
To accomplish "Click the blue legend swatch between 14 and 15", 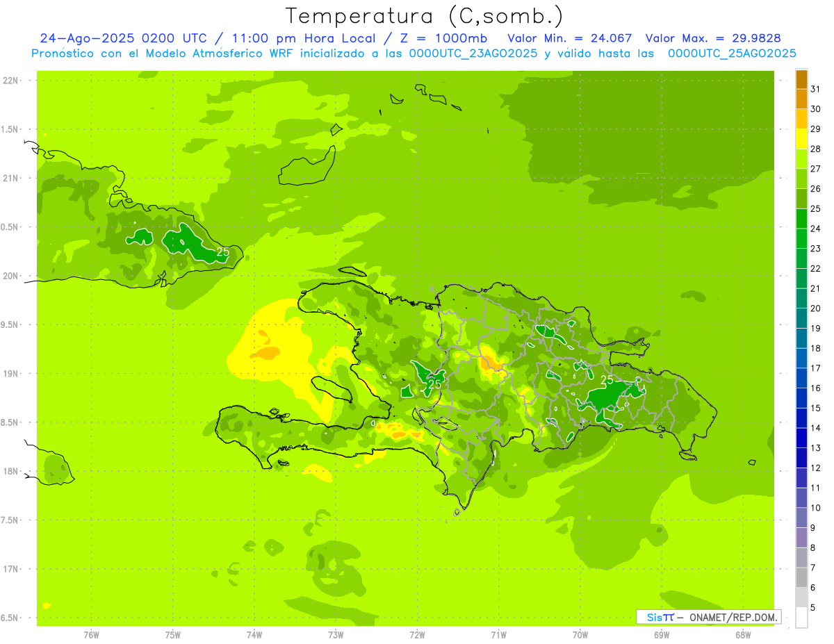I will (x=801, y=418).
